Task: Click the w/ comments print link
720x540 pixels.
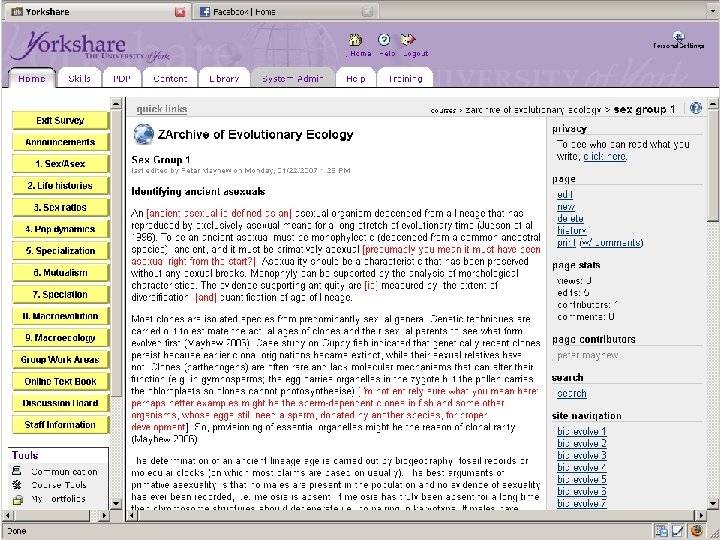Action: click(x=610, y=243)
